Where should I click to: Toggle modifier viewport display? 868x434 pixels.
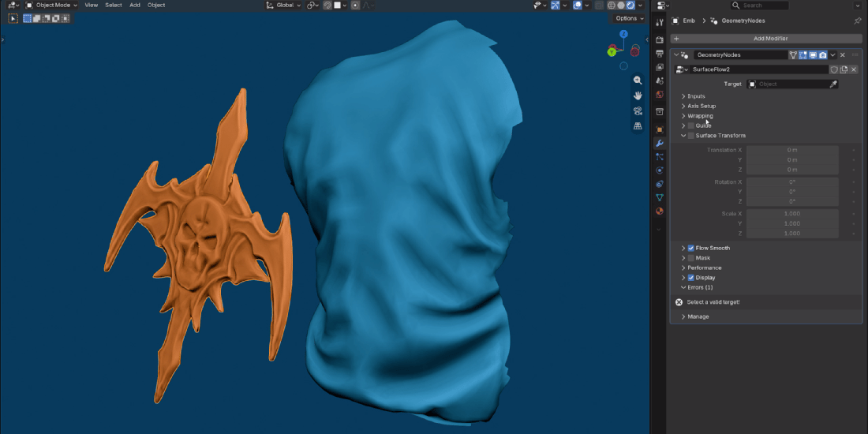point(814,54)
